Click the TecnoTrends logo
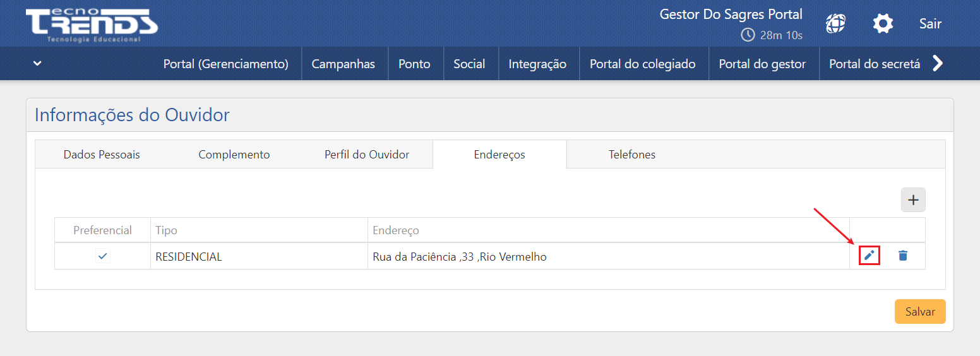The width and height of the screenshot is (980, 356). (92, 25)
